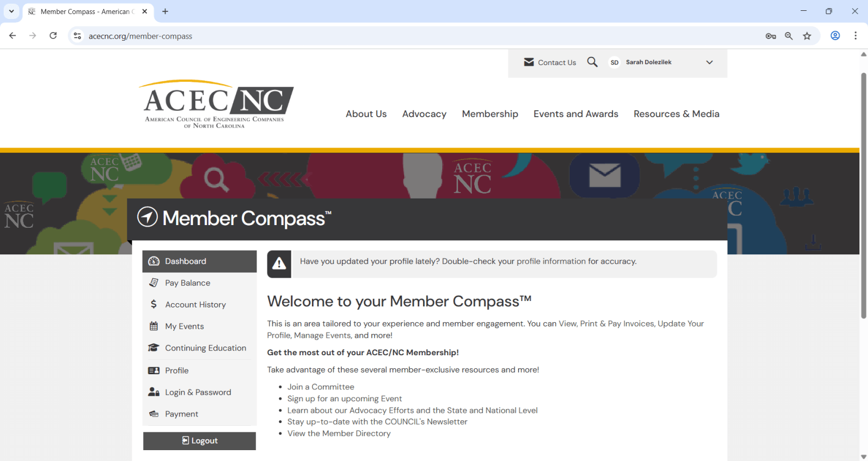Viewport: 868px width, 461px height.
Task: View site information icon in address bar
Action: pos(78,36)
